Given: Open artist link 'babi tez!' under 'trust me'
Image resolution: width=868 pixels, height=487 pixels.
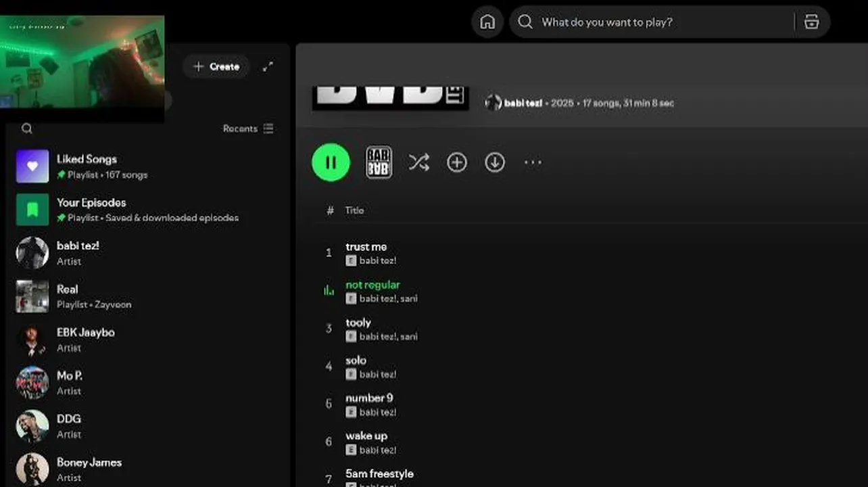Looking at the screenshot, I should point(378,260).
